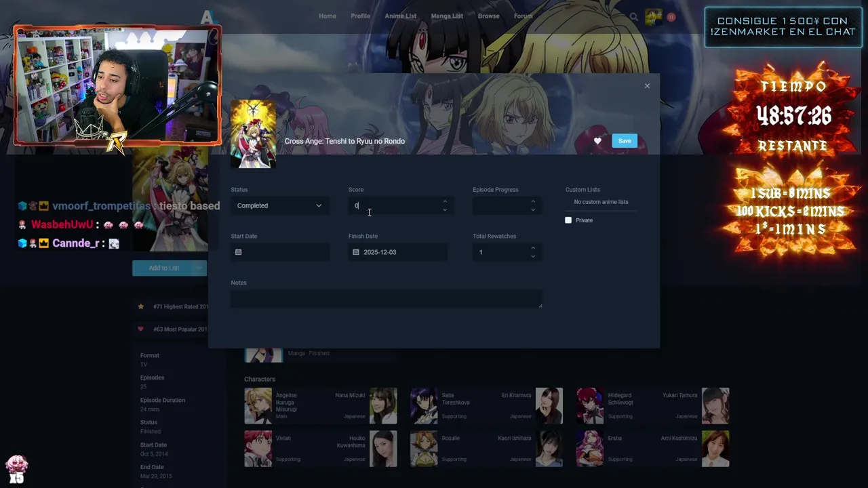Viewport: 868px width, 488px height.
Task: Open Rosalie character portrait
Action: coord(424,449)
